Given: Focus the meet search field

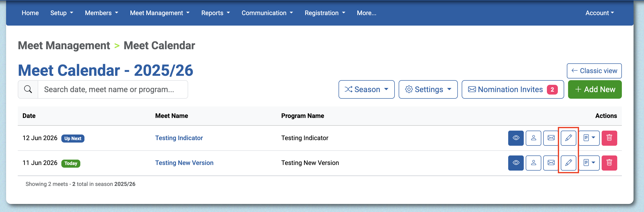Looking at the screenshot, I should pyautogui.click(x=113, y=89).
